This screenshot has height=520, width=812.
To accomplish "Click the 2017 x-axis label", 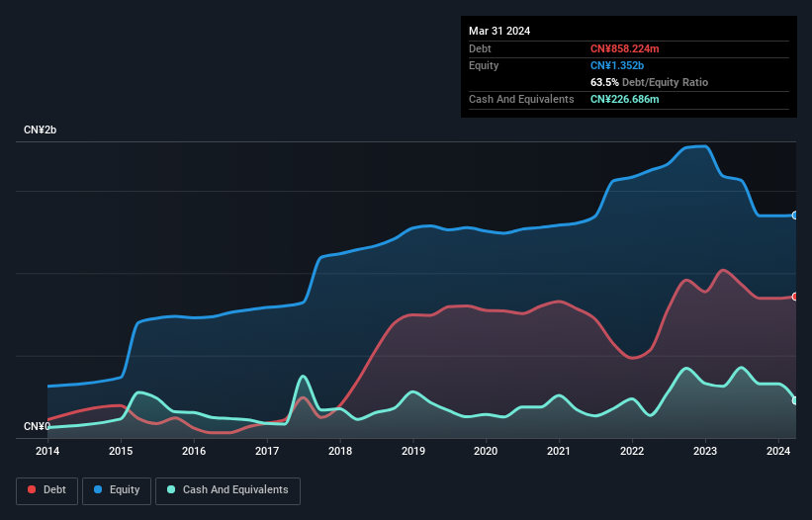I will pyautogui.click(x=267, y=451).
